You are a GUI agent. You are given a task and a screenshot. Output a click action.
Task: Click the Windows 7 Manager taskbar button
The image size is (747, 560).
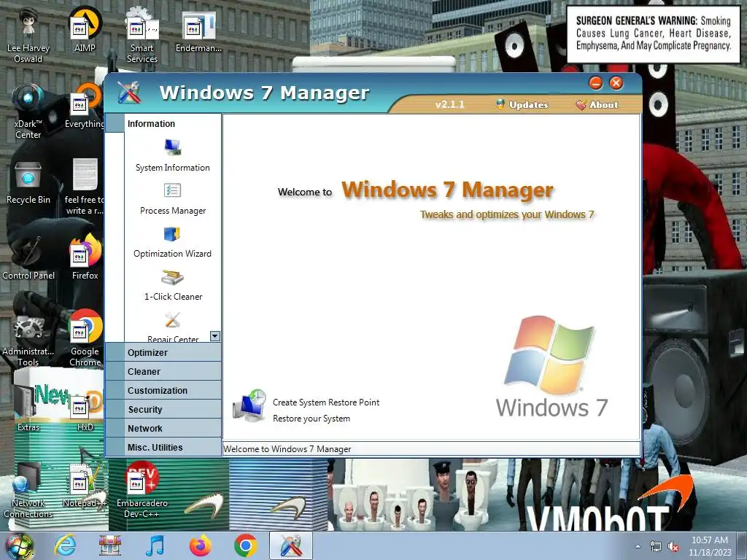pyautogui.click(x=290, y=545)
